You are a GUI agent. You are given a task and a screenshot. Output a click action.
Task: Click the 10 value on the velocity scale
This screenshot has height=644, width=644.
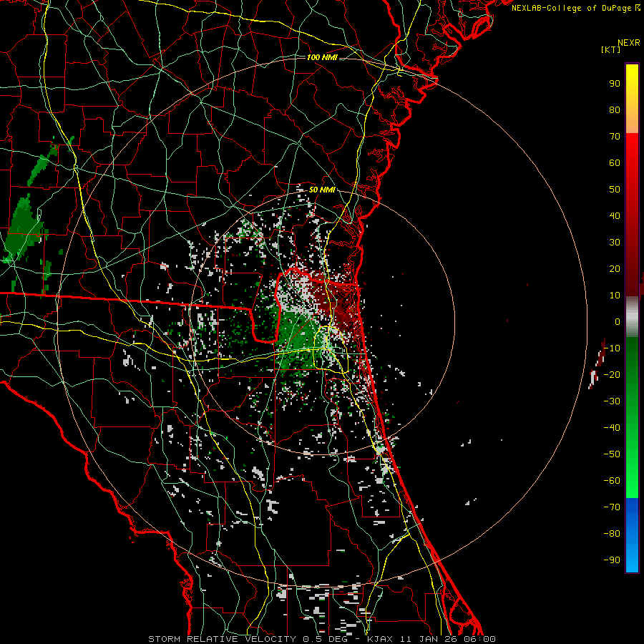point(615,296)
